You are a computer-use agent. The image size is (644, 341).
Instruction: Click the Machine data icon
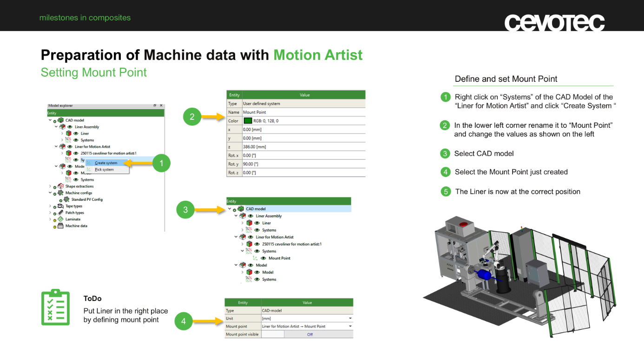click(60, 226)
